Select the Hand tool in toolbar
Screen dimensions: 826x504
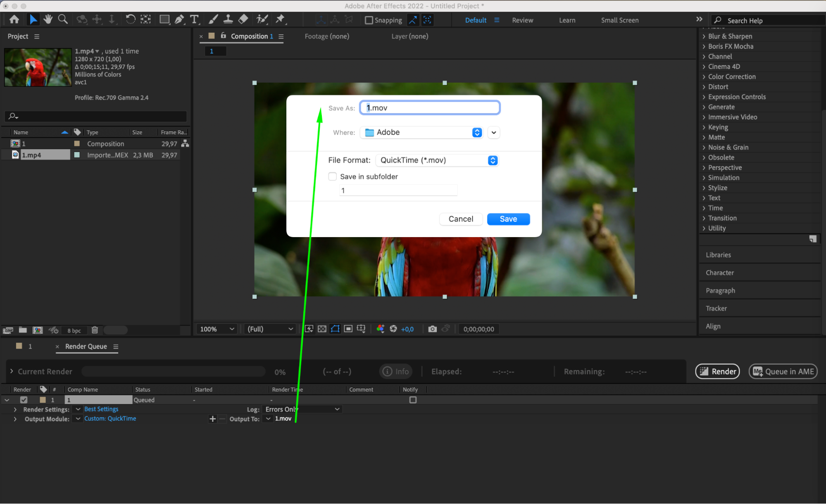point(48,19)
